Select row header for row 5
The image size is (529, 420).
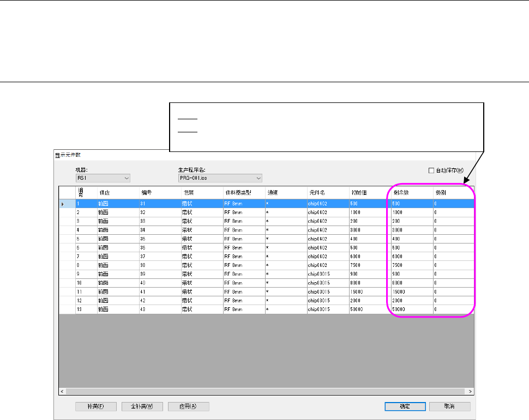[67, 239]
